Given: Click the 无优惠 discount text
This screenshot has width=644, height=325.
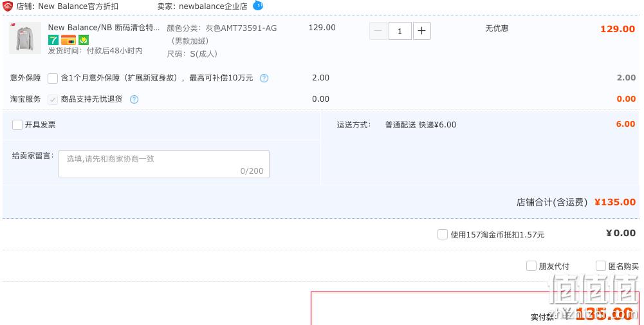Looking at the screenshot, I should pyautogui.click(x=497, y=28).
